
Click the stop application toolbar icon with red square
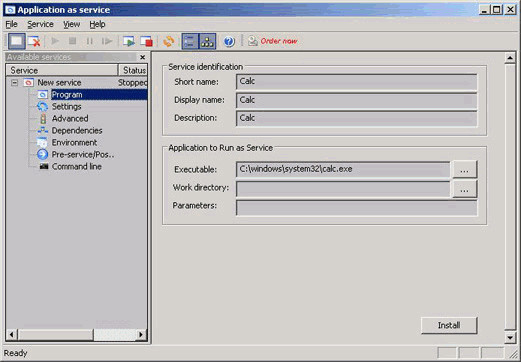pyautogui.click(x=146, y=41)
